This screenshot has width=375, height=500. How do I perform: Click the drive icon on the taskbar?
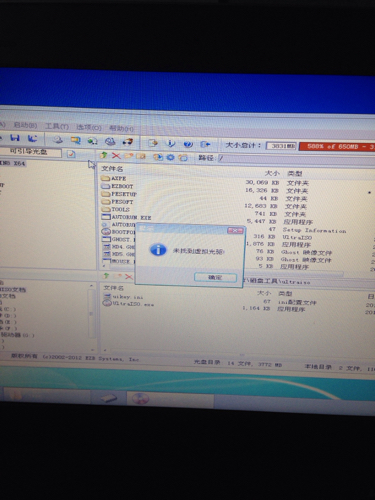[109, 398]
